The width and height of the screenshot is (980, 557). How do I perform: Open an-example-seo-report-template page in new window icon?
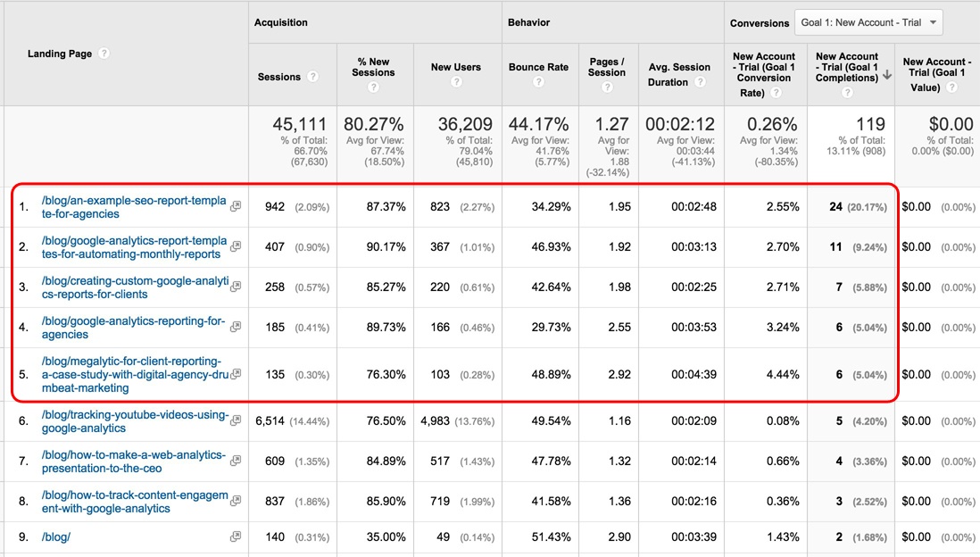[235, 207]
